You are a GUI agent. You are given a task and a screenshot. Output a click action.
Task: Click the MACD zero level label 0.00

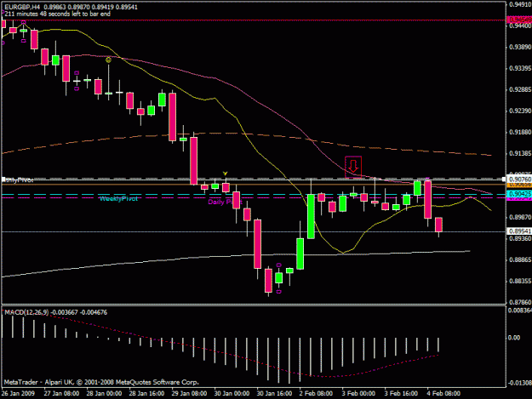point(514,338)
